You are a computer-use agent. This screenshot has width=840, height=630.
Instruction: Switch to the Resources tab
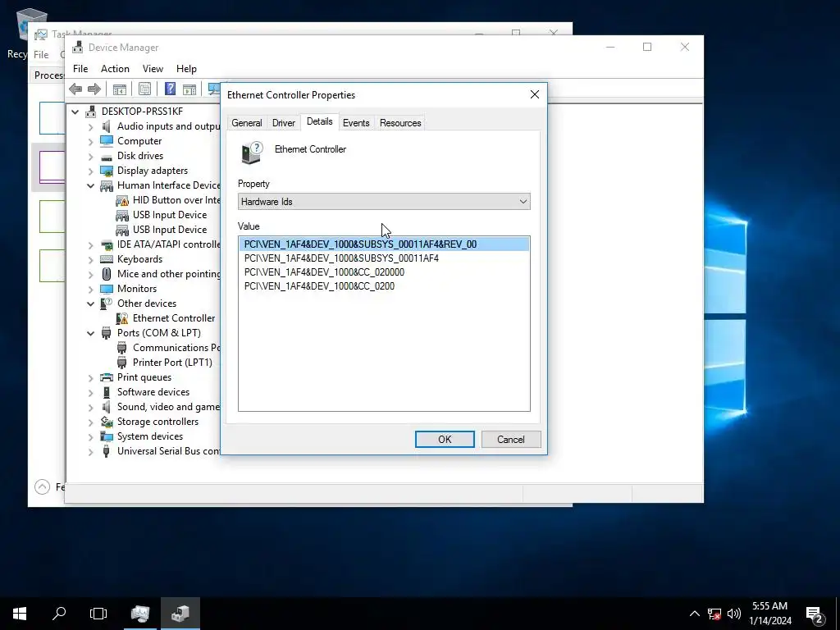(x=400, y=123)
